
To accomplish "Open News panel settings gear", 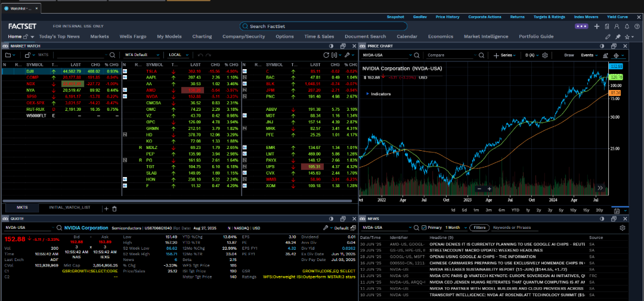I will (x=622, y=228).
